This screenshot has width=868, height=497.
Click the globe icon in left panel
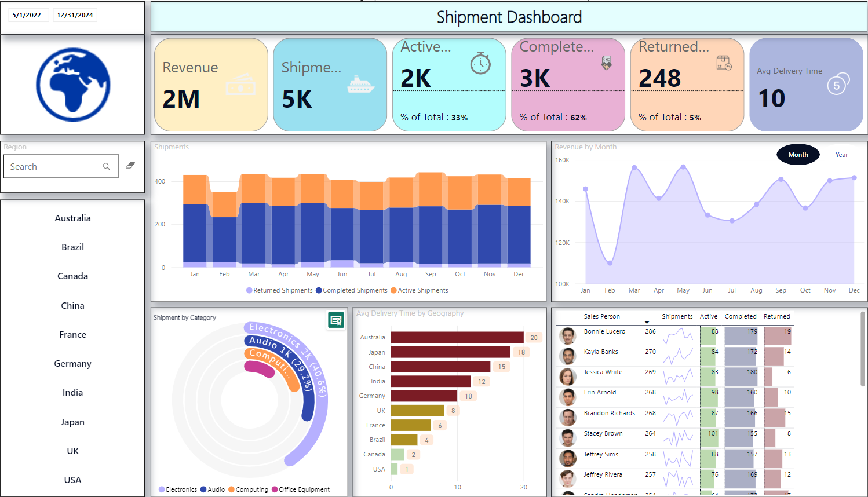(73, 85)
